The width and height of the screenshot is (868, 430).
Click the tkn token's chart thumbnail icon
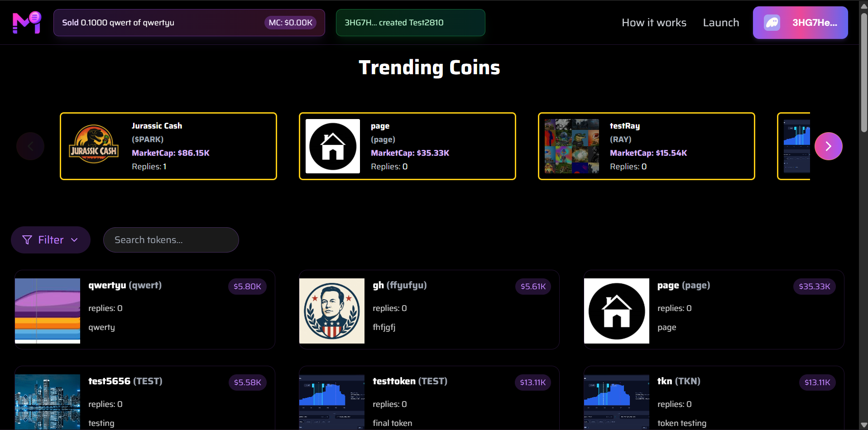[x=616, y=402]
